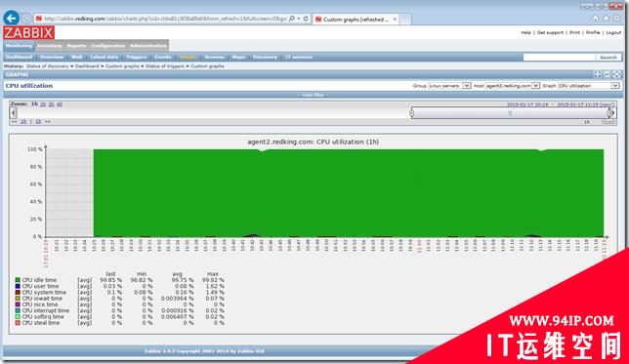Screen dimensions: 629x364
Task: Set zoom to 1h
Action: (34, 104)
